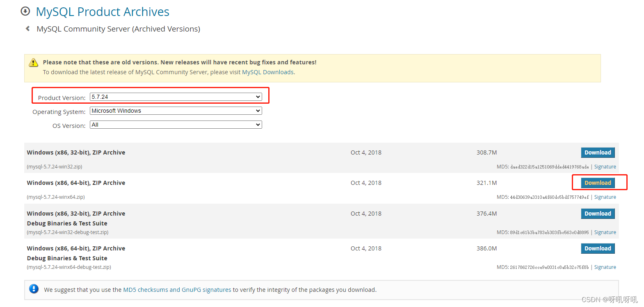Open Signature link for mysql-5.7.24-winx64.zip
644x307 pixels.
[x=605, y=197]
